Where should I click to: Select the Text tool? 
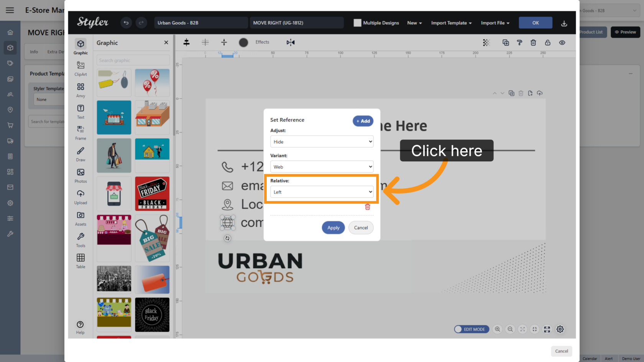[x=80, y=111]
